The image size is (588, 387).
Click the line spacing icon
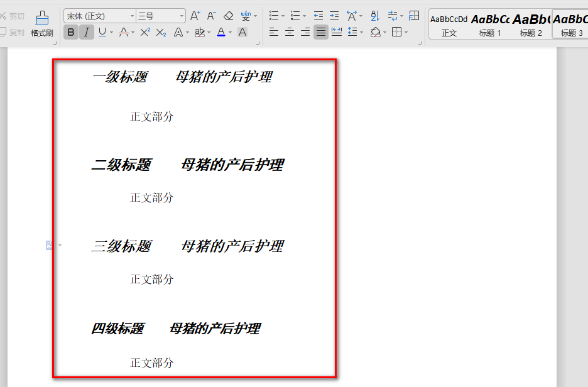(x=352, y=32)
